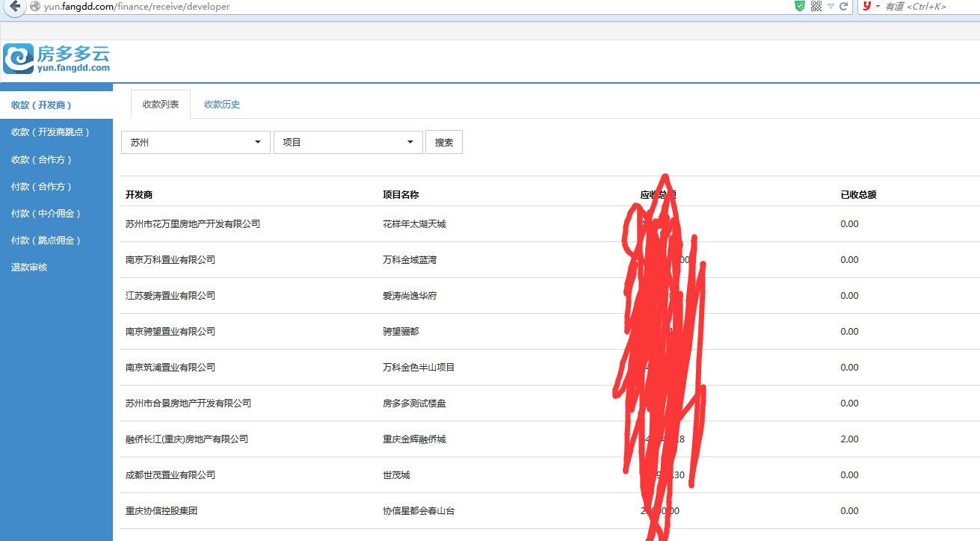Select 苏州市合景房地产开发有限公司 cell
Screen dimensions: 980x541
[x=188, y=403]
